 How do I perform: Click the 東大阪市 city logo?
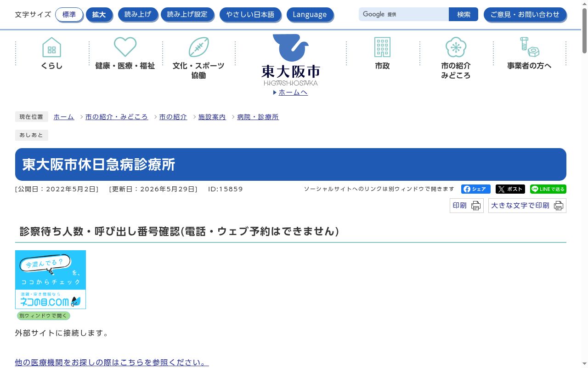coord(291,60)
